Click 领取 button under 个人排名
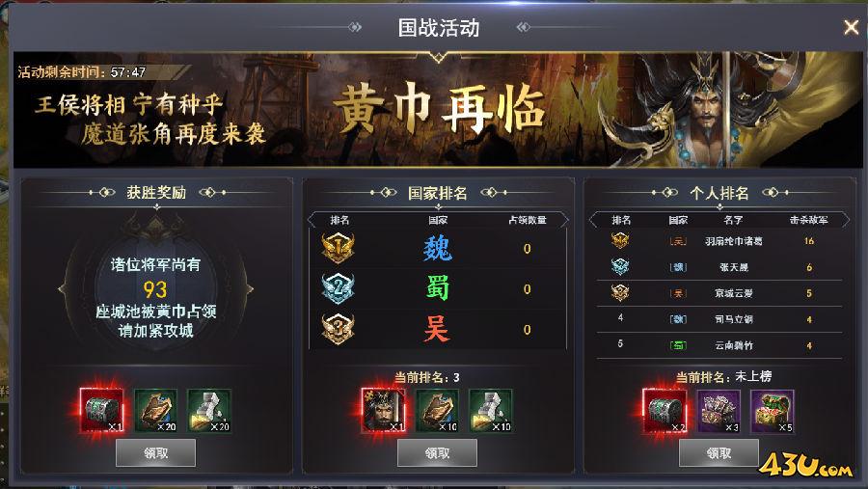 tap(719, 453)
